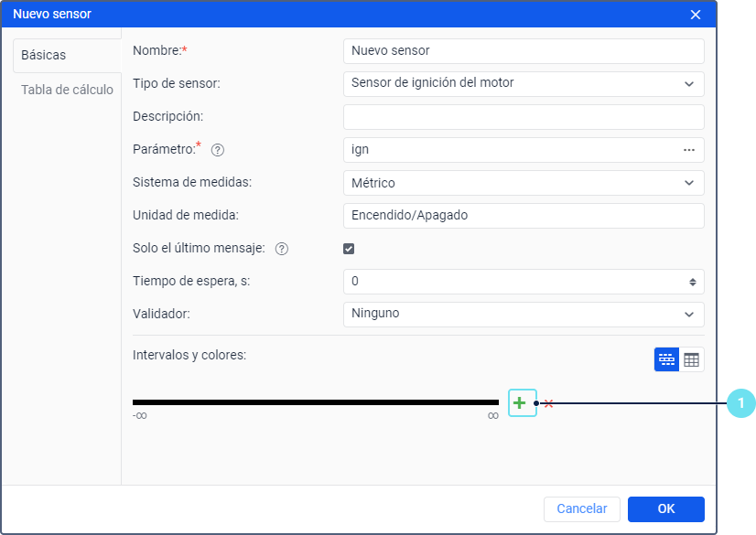This screenshot has width=756, height=535.
Task: Open the help icon next to Parámetro
Action: (218, 150)
